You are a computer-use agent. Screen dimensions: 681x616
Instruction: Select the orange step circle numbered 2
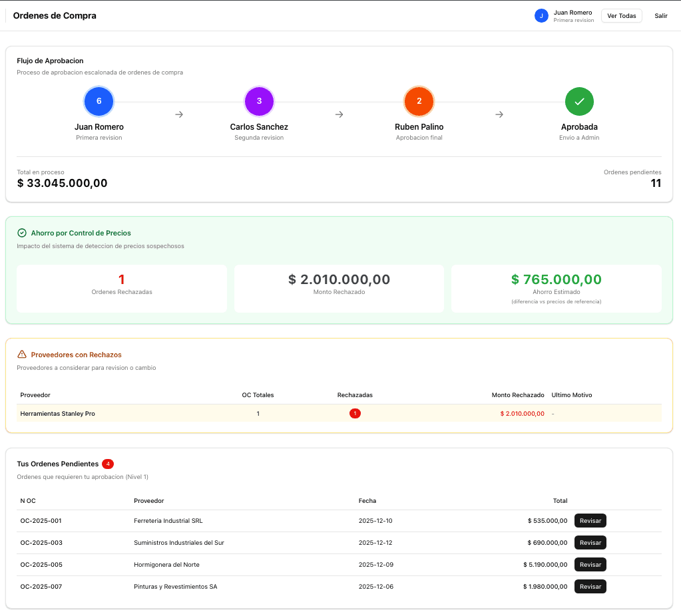coord(419,101)
